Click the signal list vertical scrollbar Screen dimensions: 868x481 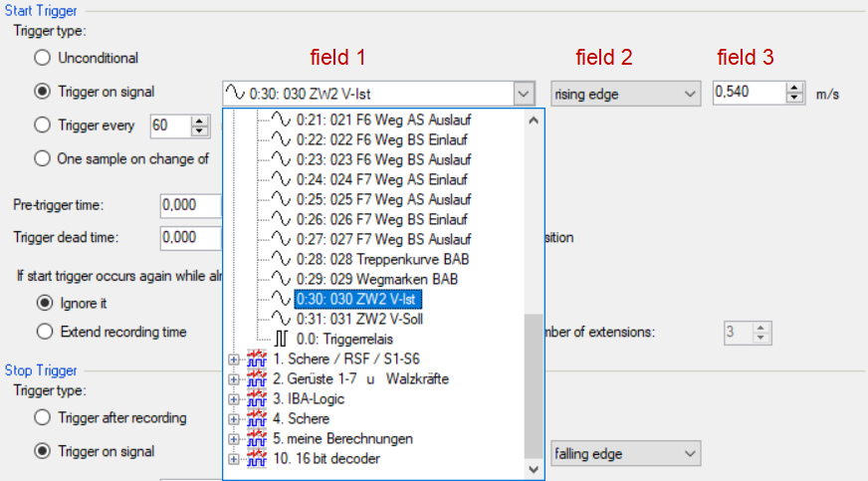pyautogui.click(x=534, y=249)
